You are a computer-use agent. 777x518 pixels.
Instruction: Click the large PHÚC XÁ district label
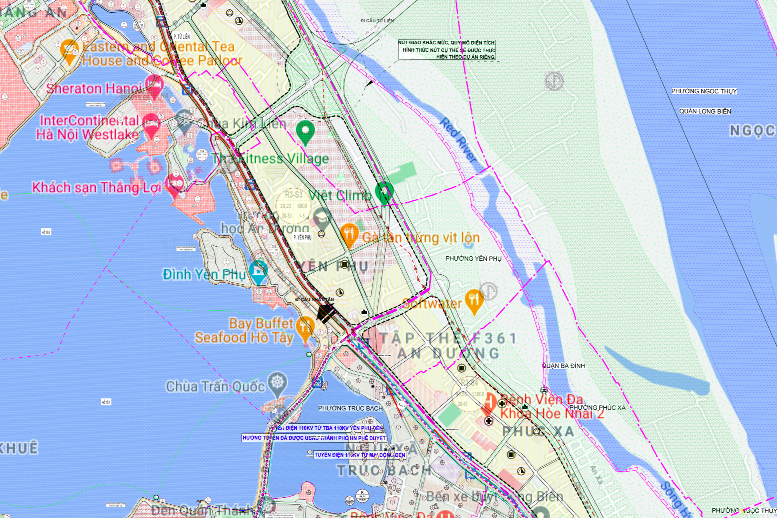(538, 431)
